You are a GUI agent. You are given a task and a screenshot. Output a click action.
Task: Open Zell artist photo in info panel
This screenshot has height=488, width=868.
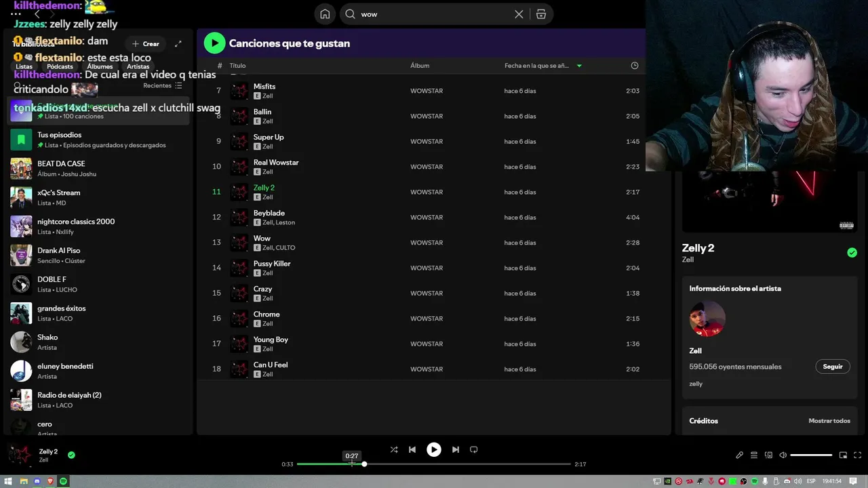[707, 319]
